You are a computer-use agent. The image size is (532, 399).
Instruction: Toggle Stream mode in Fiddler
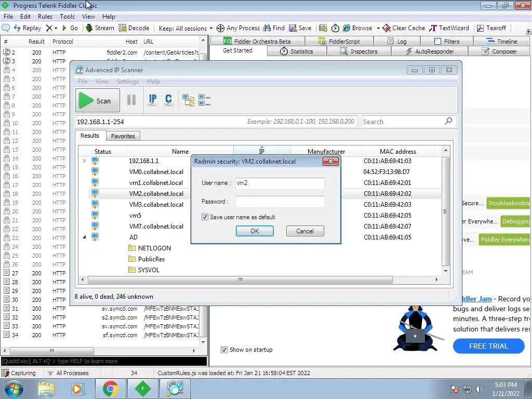100,28
